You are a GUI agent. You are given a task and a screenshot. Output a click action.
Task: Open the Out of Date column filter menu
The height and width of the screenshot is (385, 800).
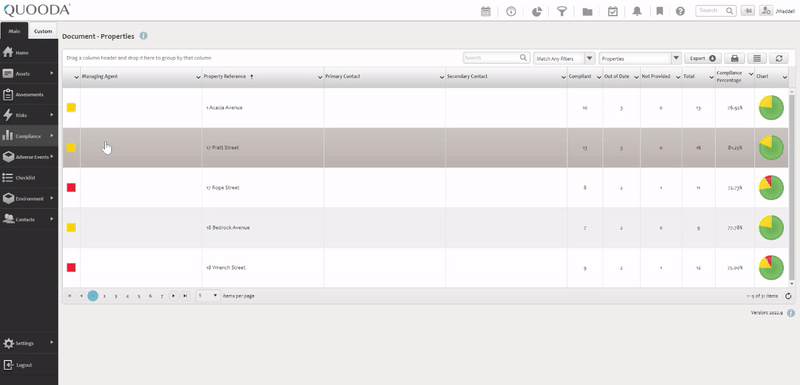(636, 77)
